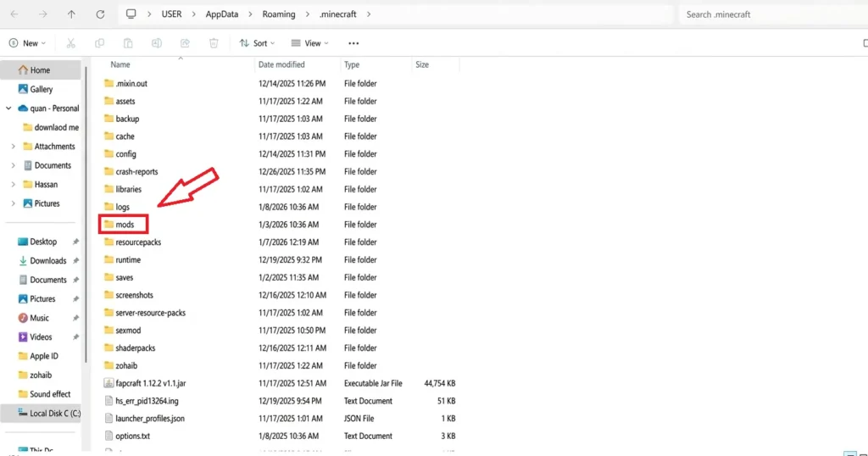Open the Sort dropdown menu
Screen dimensions: 868x456
(257, 43)
